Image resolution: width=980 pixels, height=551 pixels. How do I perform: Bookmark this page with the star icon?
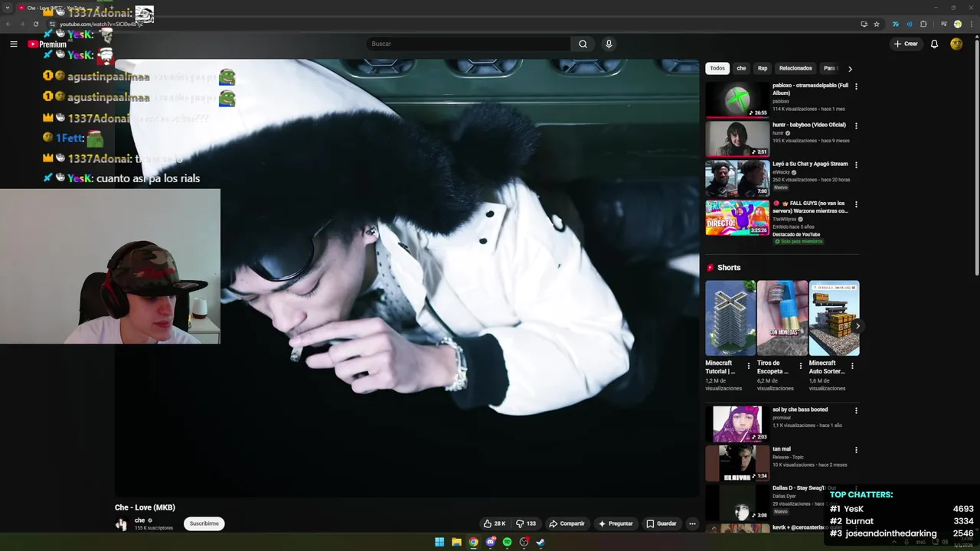[877, 24]
